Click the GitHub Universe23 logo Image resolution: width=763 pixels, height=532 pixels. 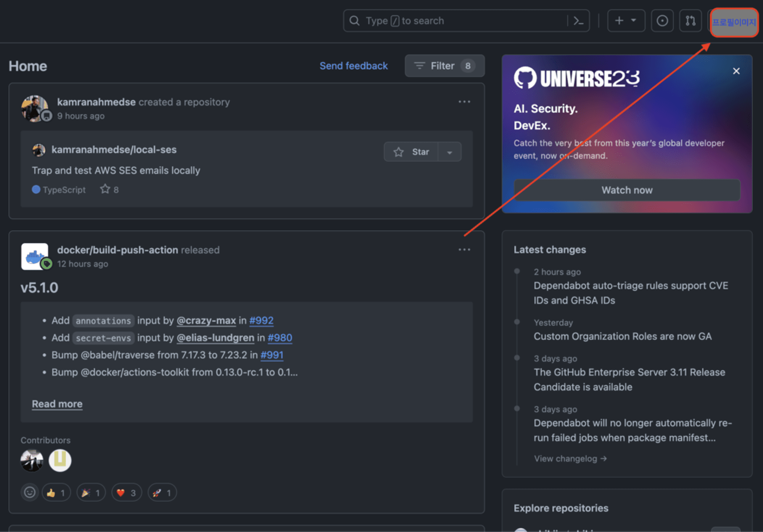click(576, 78)
